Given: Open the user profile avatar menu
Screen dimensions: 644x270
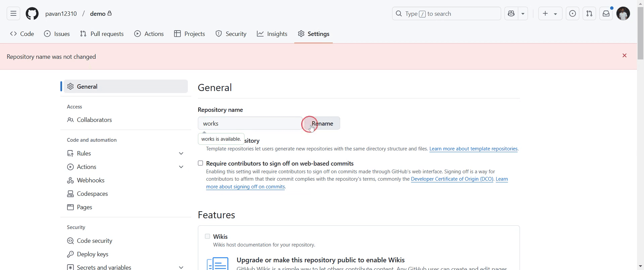Looking at the screenshot, I should [x=623, y=14].
